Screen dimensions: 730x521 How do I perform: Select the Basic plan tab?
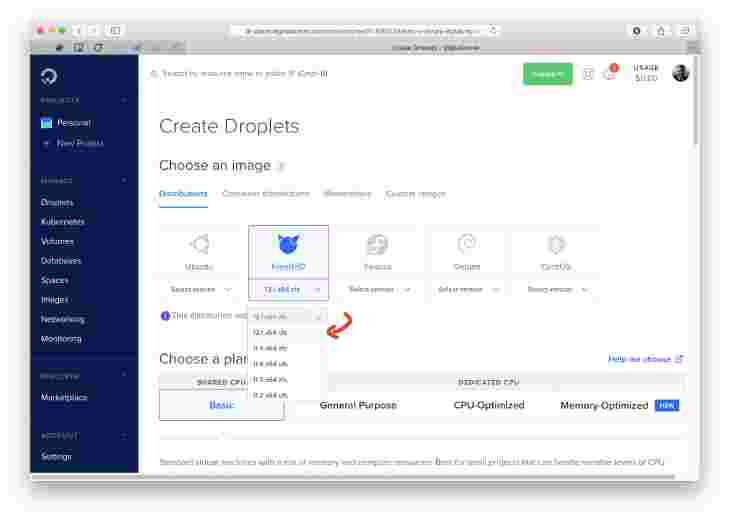pos(221,405)
